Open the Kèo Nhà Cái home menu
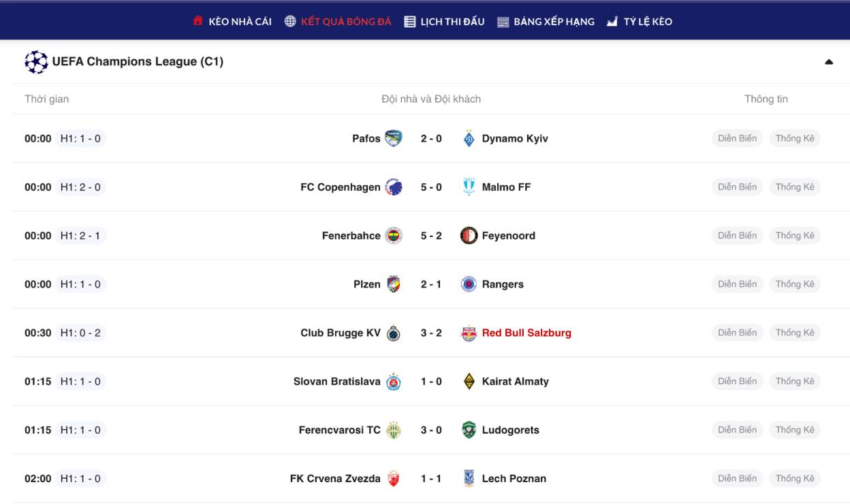The width and height of the screenshot is (850, 504). 232,22
